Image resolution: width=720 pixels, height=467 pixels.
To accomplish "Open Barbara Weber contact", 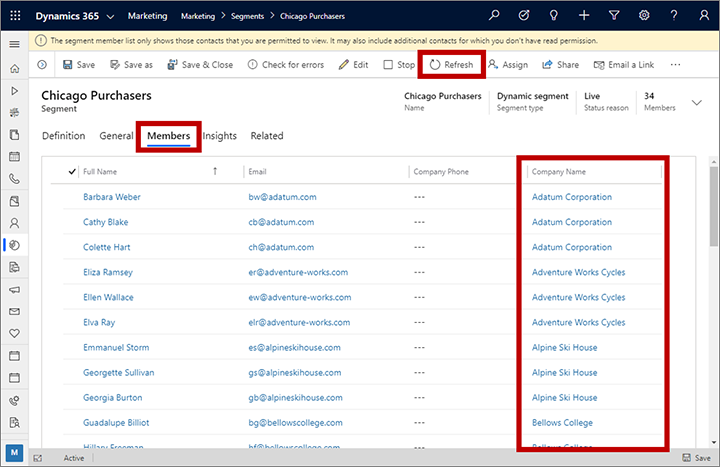I will click(112, 197).
